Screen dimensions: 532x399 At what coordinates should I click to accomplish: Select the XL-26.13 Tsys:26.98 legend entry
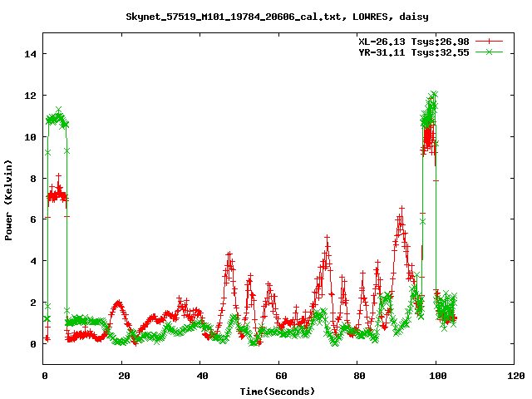pyautogui.click(x=414, y=42)
